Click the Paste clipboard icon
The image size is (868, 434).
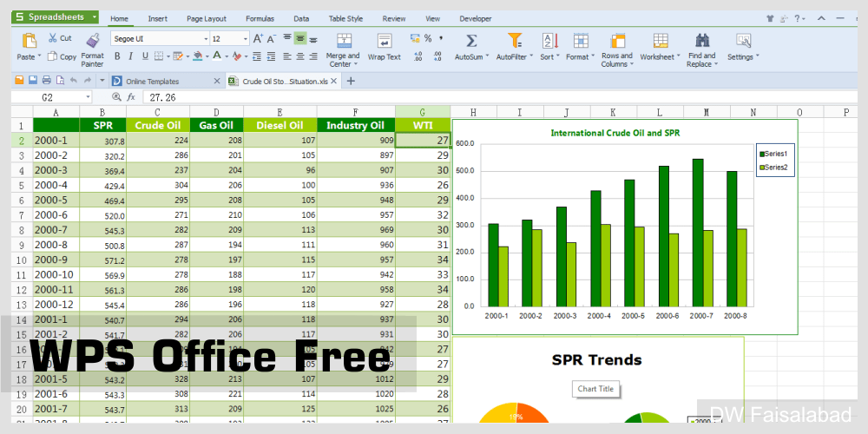coord(29,41)
